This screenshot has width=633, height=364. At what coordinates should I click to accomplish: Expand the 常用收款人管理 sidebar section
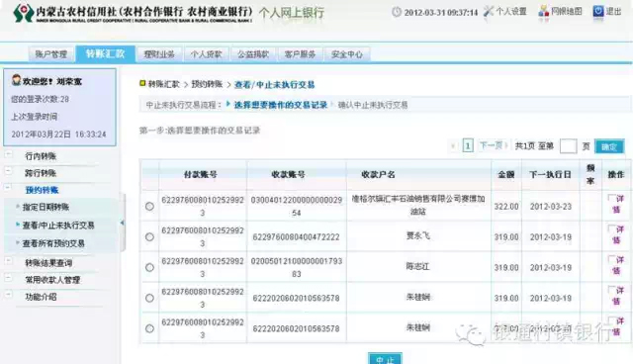coord(8,278)
